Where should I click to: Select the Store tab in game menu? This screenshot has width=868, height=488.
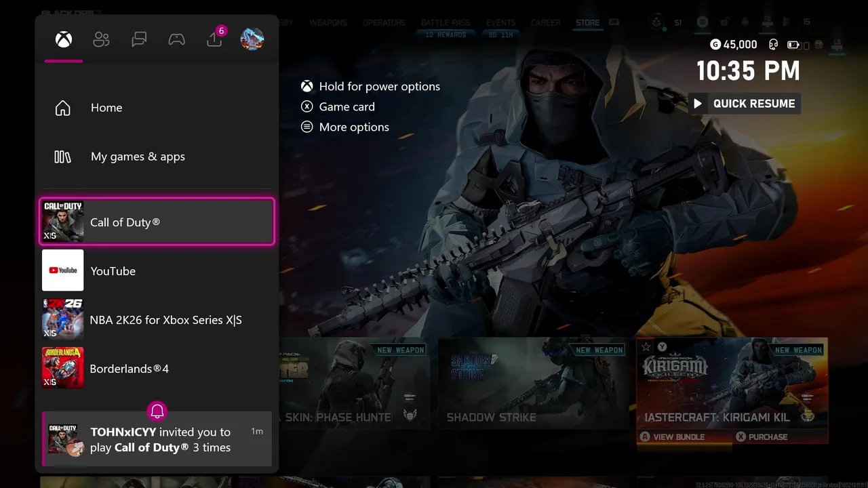(587, 22)
